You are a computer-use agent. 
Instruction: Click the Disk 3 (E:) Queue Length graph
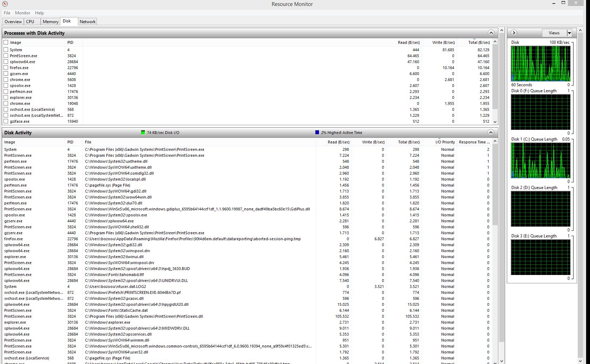click(541, 257)
